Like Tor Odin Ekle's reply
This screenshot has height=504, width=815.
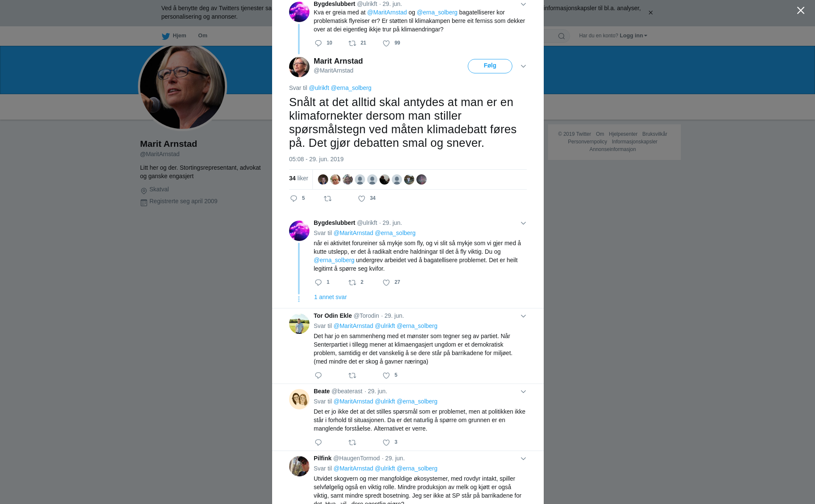click(x=386, y=375)
